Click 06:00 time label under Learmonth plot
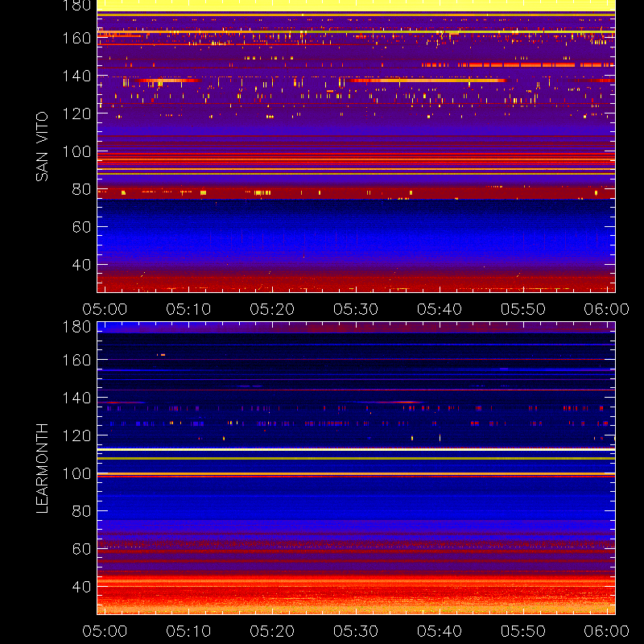The image size is (644, 644). click(607, 631)
